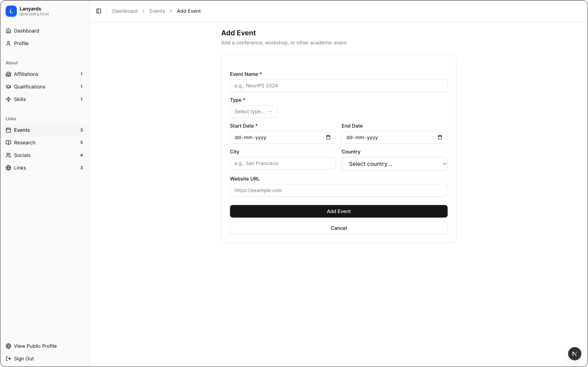Click the Dashboard breadcrumb link
This screenshot has width=588, height=367.
pos(125,11)
